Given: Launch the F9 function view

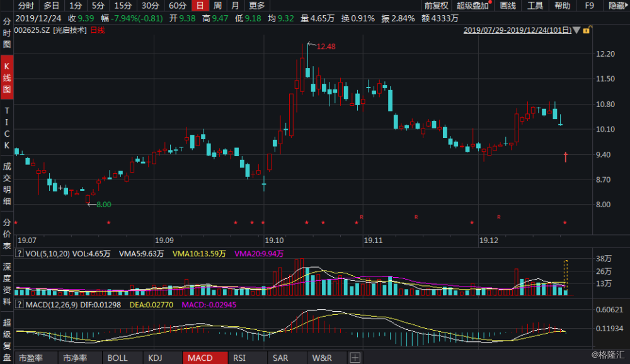Looking at the screenshot, I should 588,6.
